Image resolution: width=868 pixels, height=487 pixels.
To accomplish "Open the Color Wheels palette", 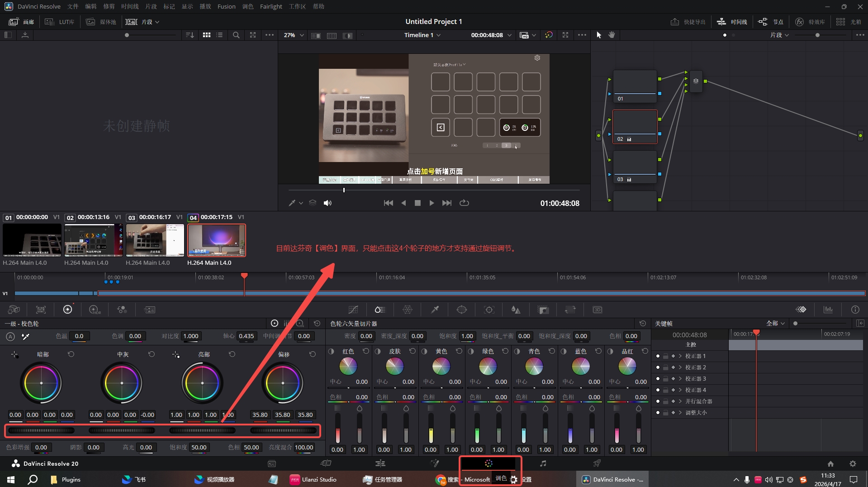I will click(x=67, y=310).
